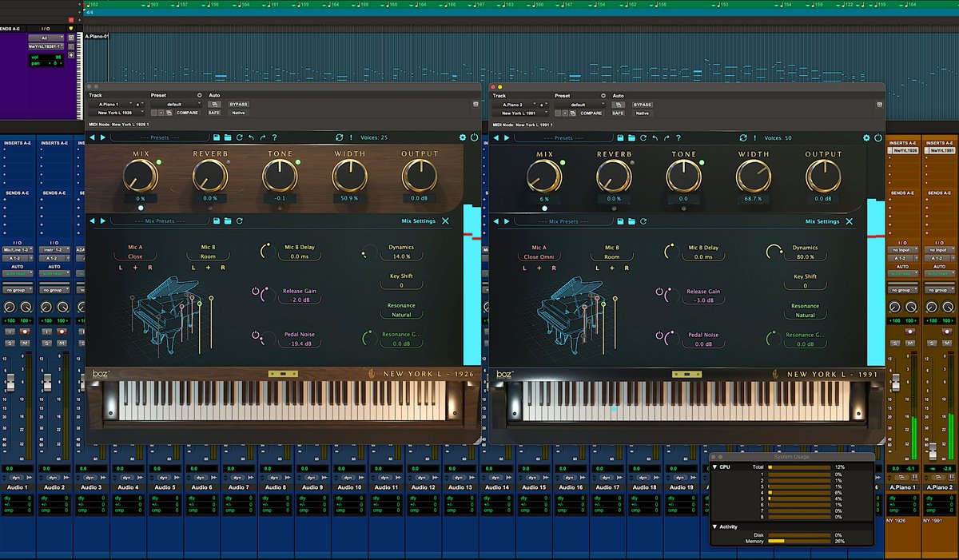Click NwYrL1991 insert on A.Piano 2 track

940,152
